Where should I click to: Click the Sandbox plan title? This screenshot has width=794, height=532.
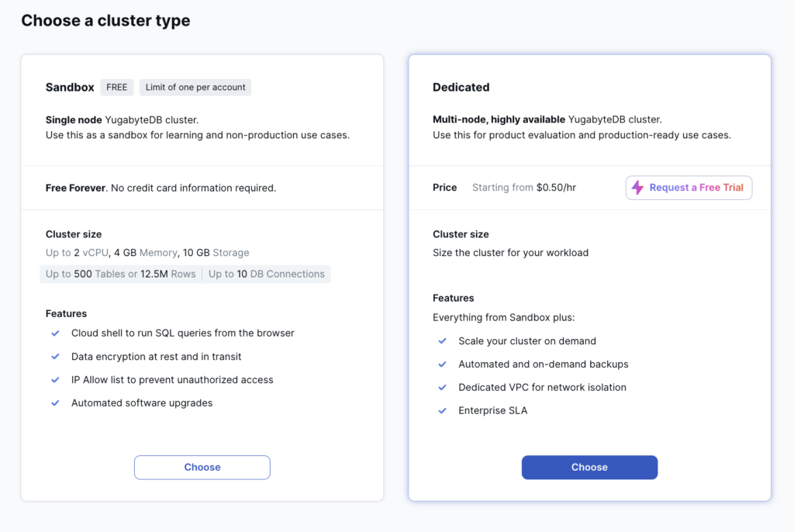click(x=70, y=87)
